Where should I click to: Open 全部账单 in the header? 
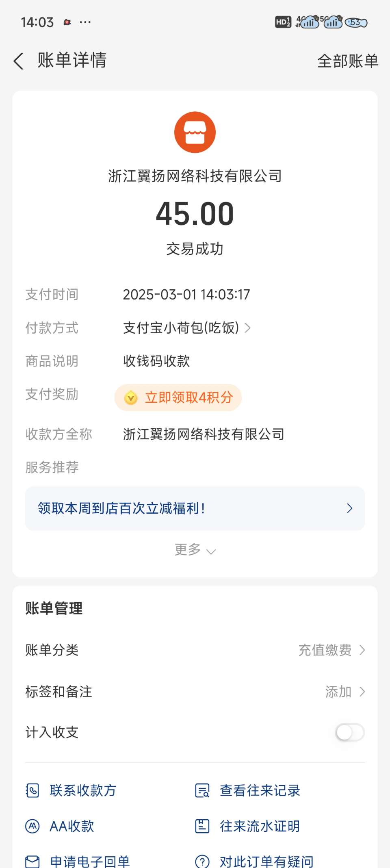[348, 61]
